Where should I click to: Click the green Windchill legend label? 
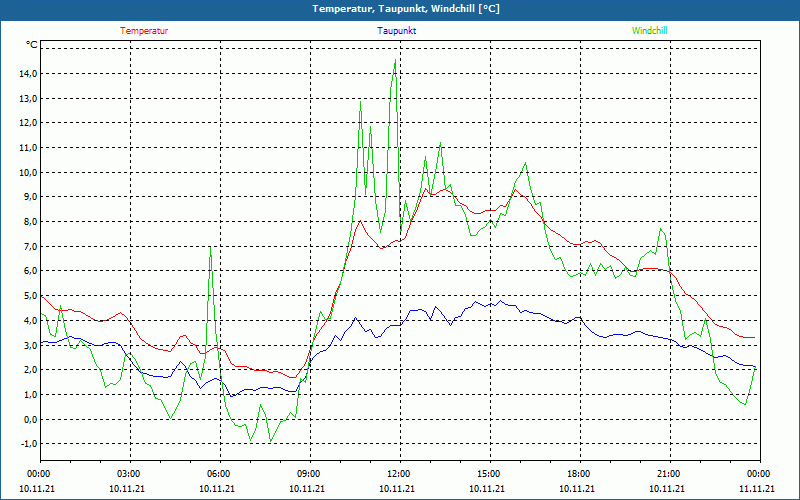[x=649, y=31]
